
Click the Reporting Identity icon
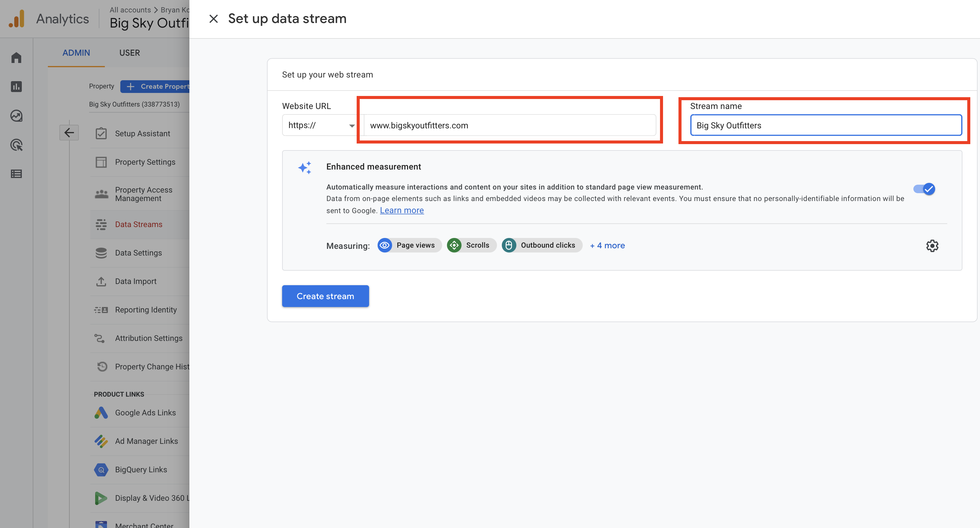click(101, 310)
